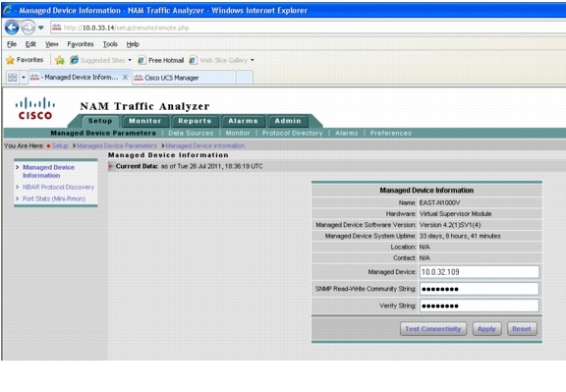Expand the Web Slice Gallery dropdown arrow
Screen dimensions: 566x392
tap(253, 60)
